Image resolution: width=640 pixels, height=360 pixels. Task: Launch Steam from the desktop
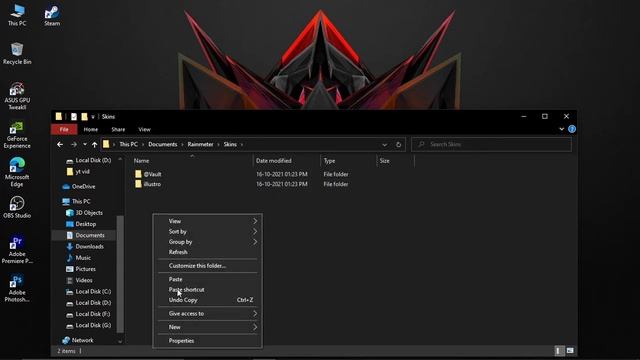[52, 16]
